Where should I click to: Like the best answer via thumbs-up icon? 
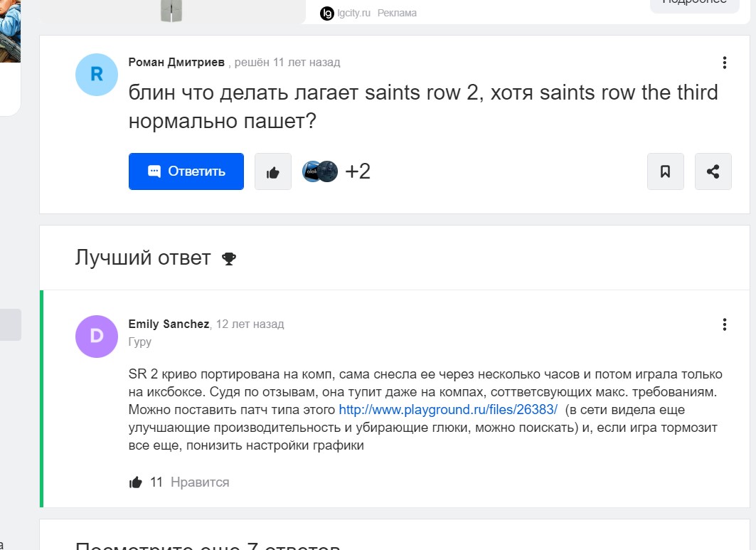135,482
